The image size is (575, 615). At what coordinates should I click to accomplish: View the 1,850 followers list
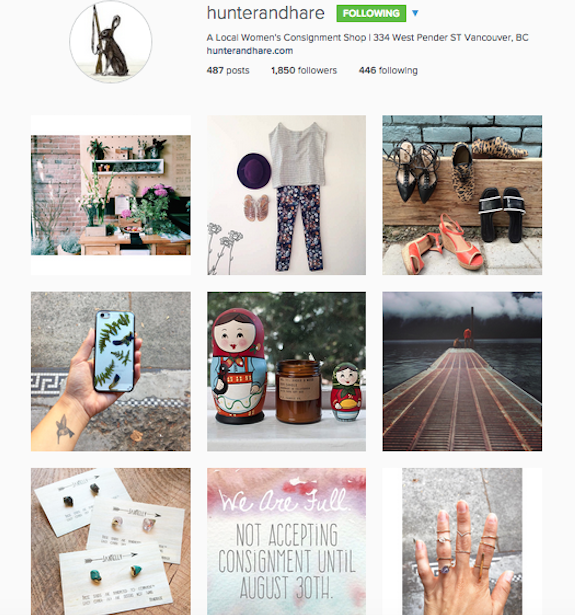304,71
